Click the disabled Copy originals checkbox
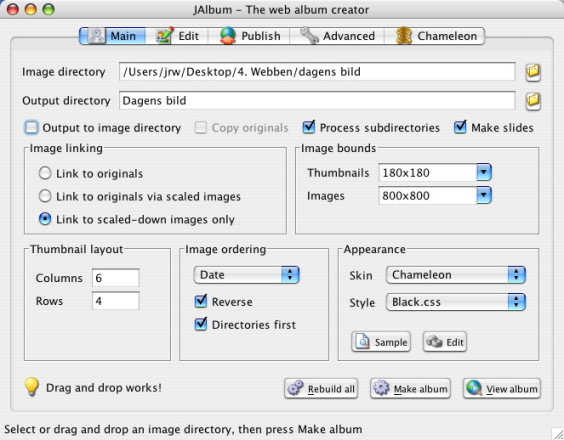564x440 pixels. pos(201,127)
